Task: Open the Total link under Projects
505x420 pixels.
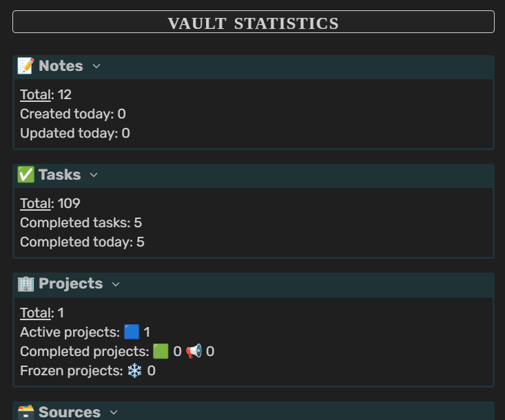Action: pyautogui.click(x=35, y=313)
